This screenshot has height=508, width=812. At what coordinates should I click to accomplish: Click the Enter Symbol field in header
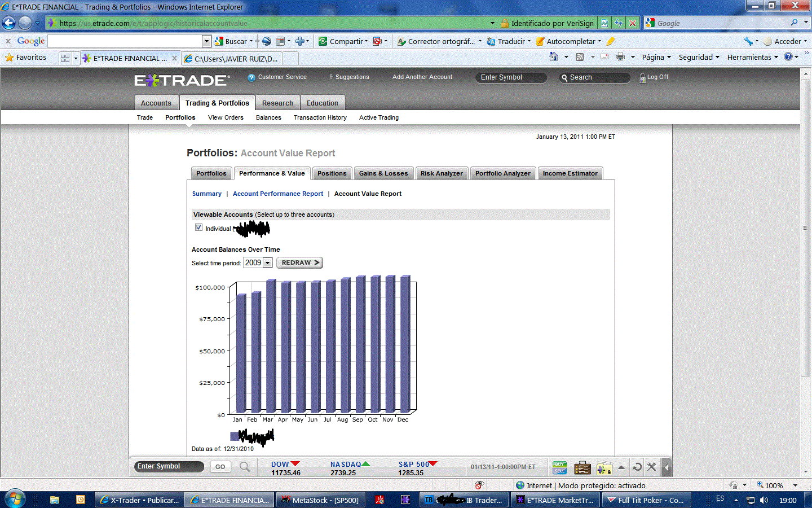pos(511,78)
